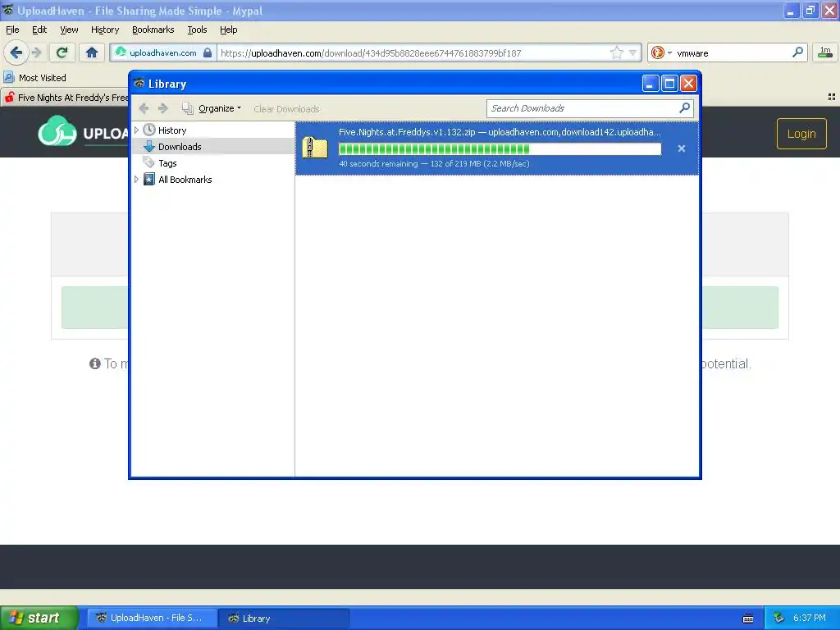Click the green download progress bar
840x630 pixels.
click(500, 149)
